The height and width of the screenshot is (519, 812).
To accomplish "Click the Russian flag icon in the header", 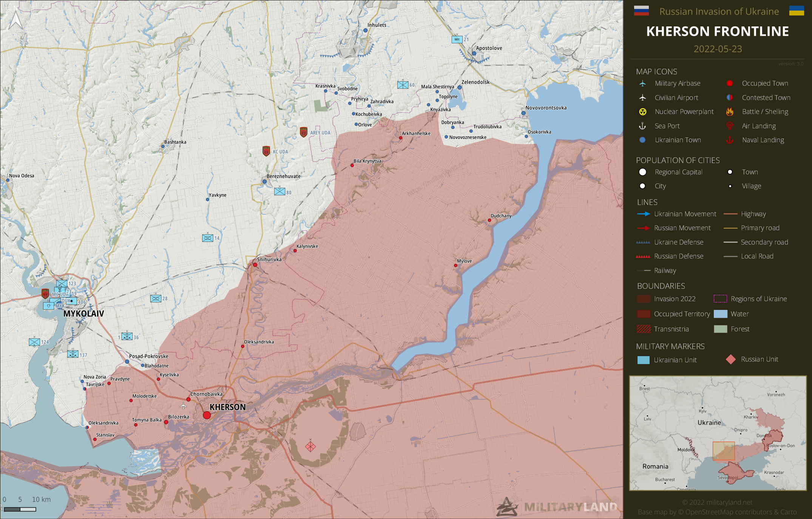I will pos(641,11).
